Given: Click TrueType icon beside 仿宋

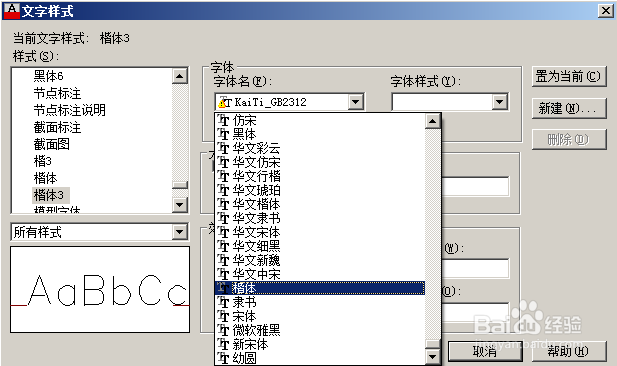Looking at the screenshot, I should (223, 120).
